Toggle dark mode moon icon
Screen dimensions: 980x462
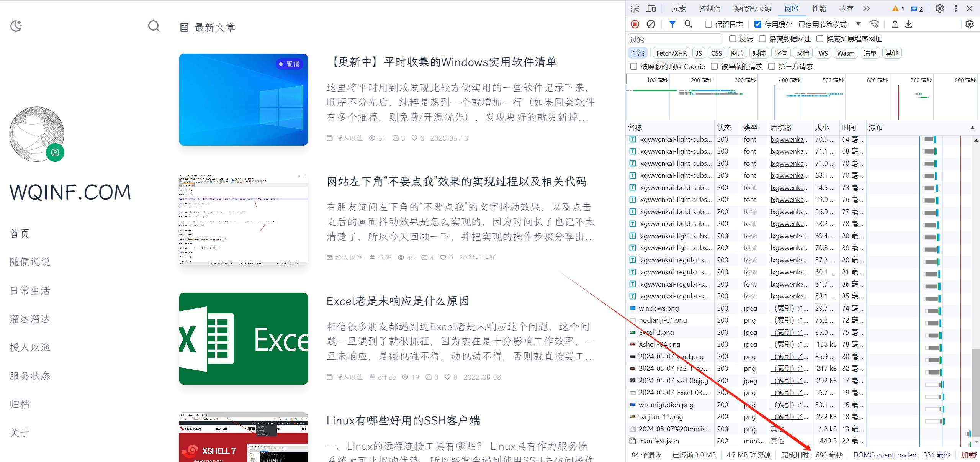pyautogui.click(x=16, y=26)
